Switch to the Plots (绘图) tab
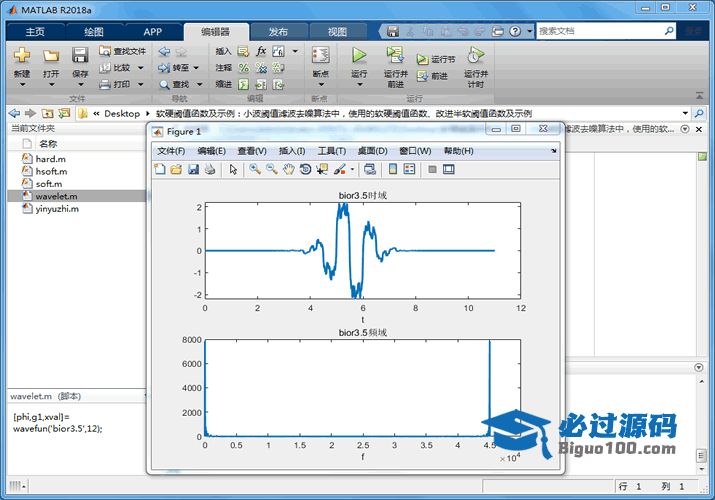This screenshot has height=500, width=715. pyautogui.click(x=94, y=32)
